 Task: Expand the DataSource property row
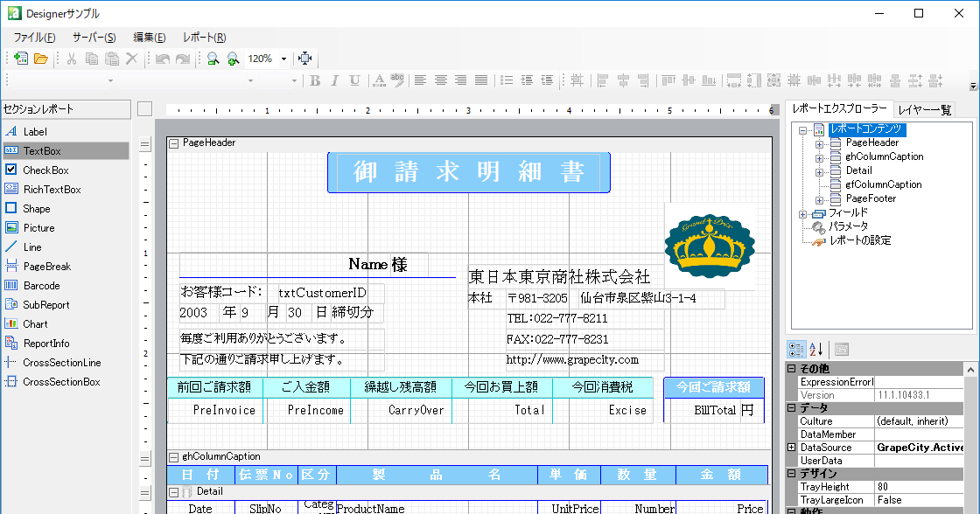coord(792,447)
